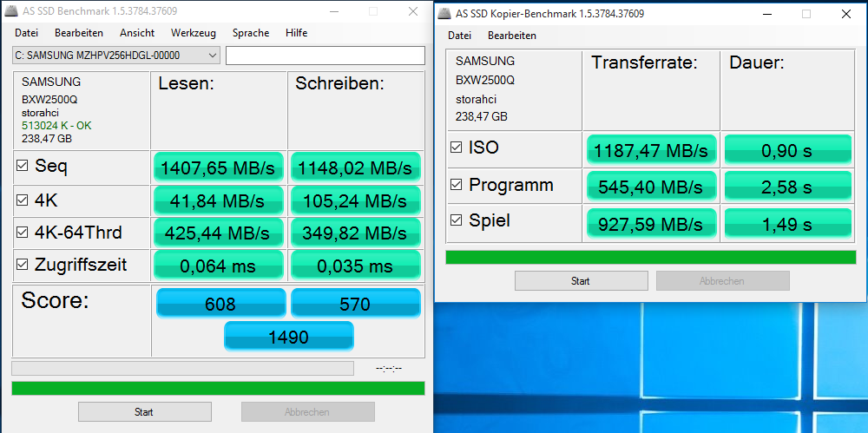
Task: Close the AS SSD Kopier-Benchmark window
Action: 846,14
